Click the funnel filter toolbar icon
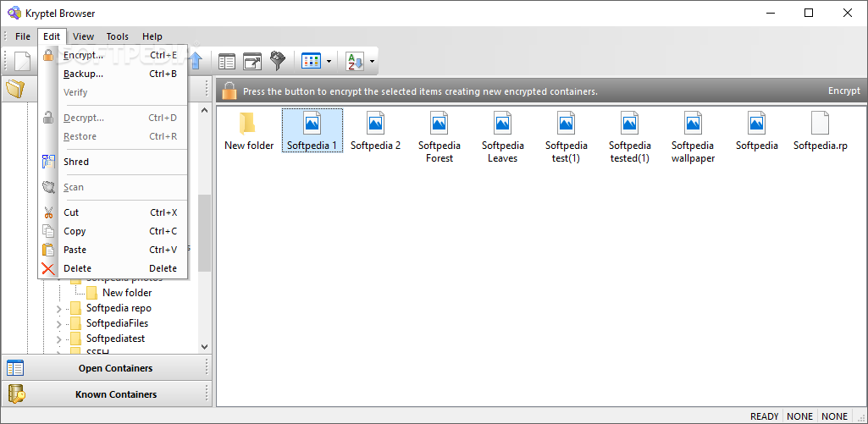The image size is (868, 424). 278,61
